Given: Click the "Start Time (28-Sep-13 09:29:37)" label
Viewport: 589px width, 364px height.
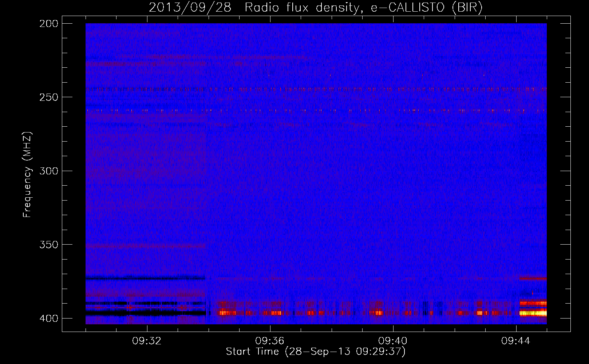Looking at the screenshot, I should coord(316,352).
